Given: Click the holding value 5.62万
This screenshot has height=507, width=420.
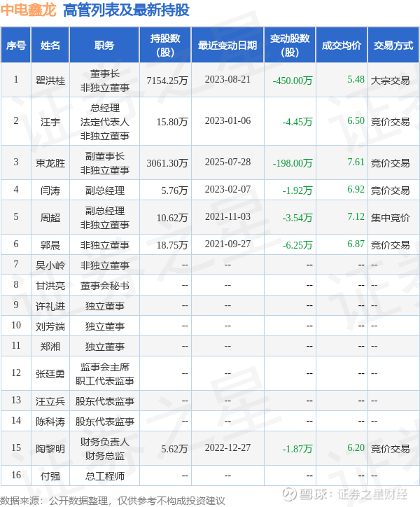Looking at the screenshot, I should (x=174, y=448).
